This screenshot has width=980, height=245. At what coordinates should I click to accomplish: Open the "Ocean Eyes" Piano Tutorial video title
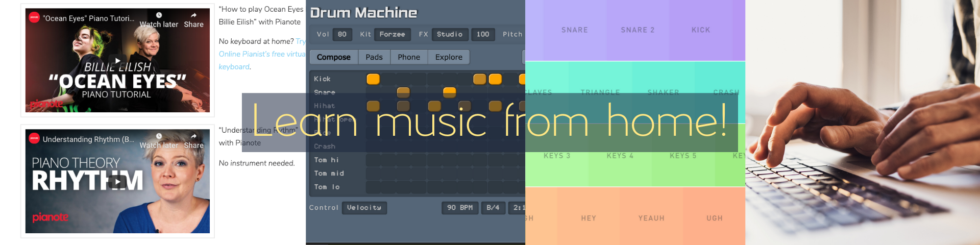tap(89, 18)
